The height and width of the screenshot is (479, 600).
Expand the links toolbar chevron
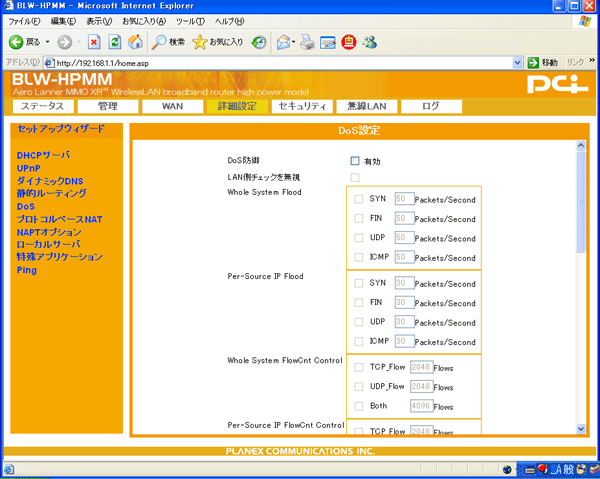click(592, 60)
